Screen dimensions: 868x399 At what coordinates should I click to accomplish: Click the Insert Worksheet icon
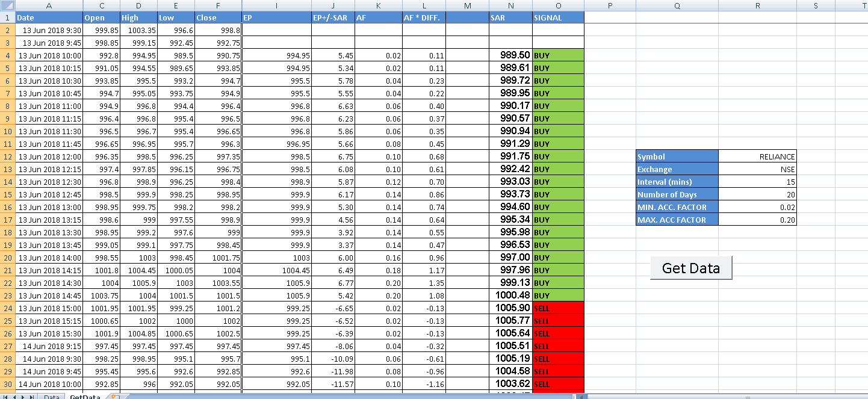(x=115, y=397)
